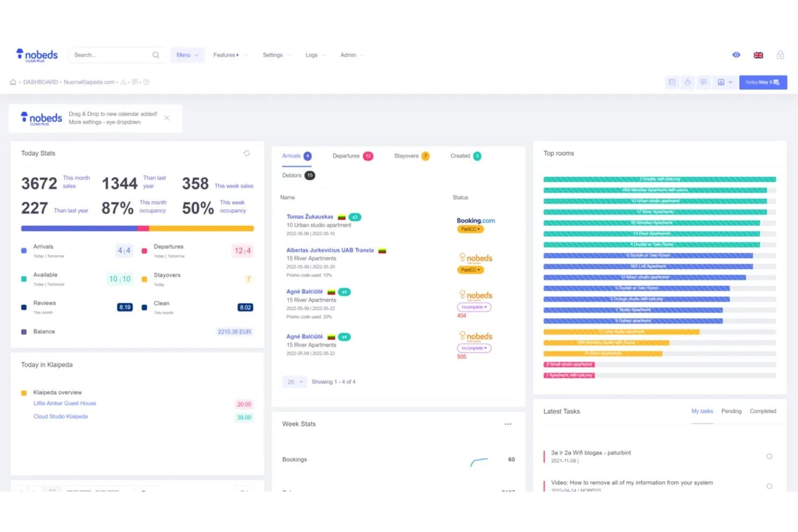Click the coffee cup toolbar icon
The image size is (798, 532).
coord(687,82)
